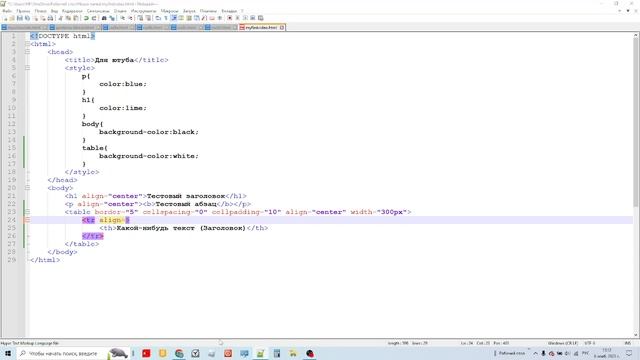Toggle show all characters icon

pos(166,18)
